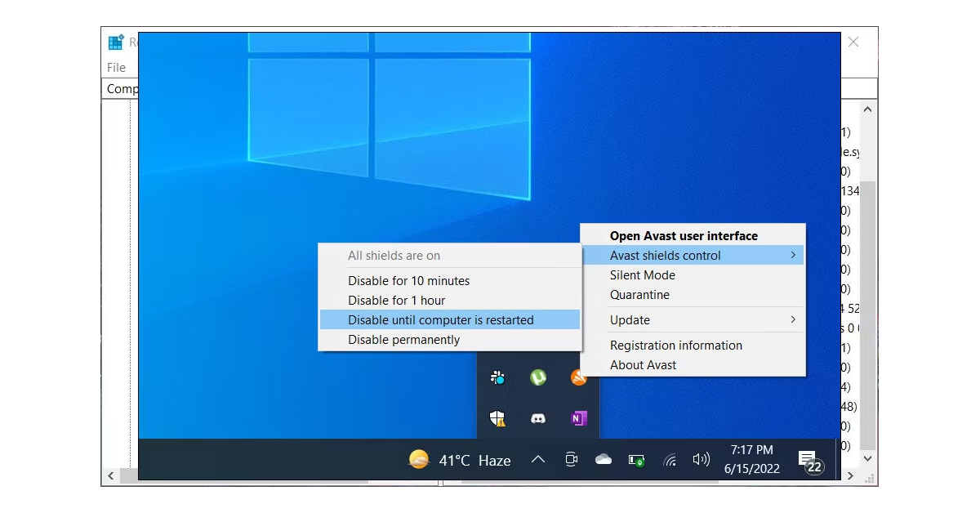Click the Wi-Fi network status icon
This screenshot has width=980, height=513.
point(669,460)
